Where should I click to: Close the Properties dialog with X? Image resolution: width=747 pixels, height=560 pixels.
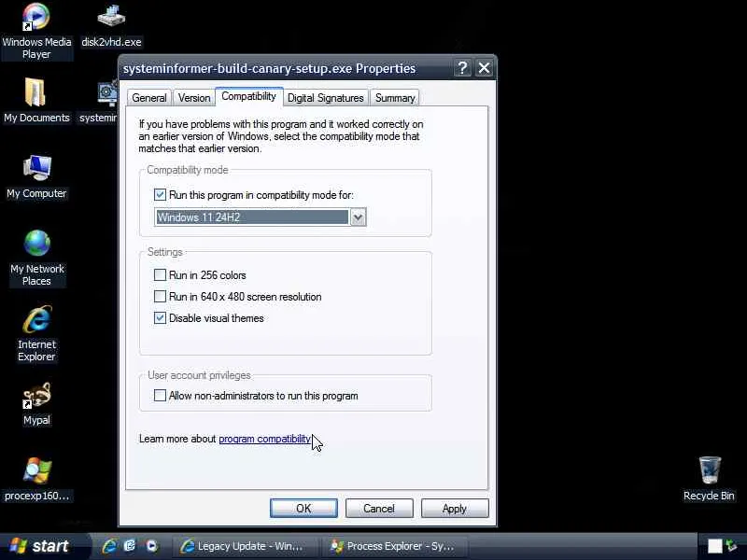pos(484,68)
